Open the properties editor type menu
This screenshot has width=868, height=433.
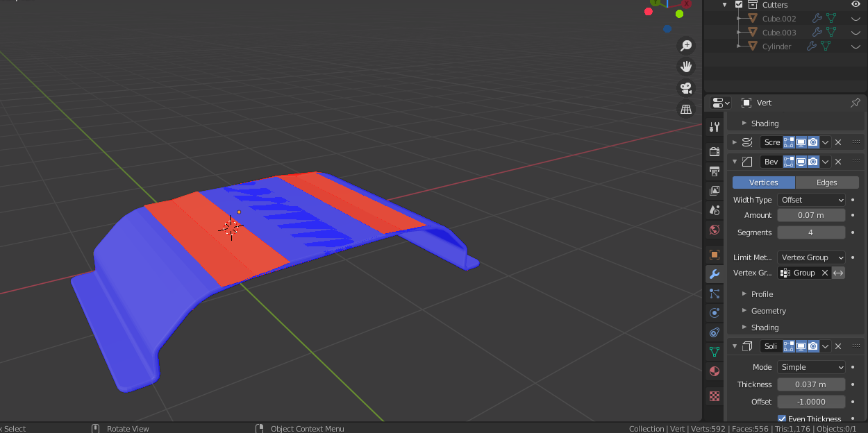pos(721,103)
